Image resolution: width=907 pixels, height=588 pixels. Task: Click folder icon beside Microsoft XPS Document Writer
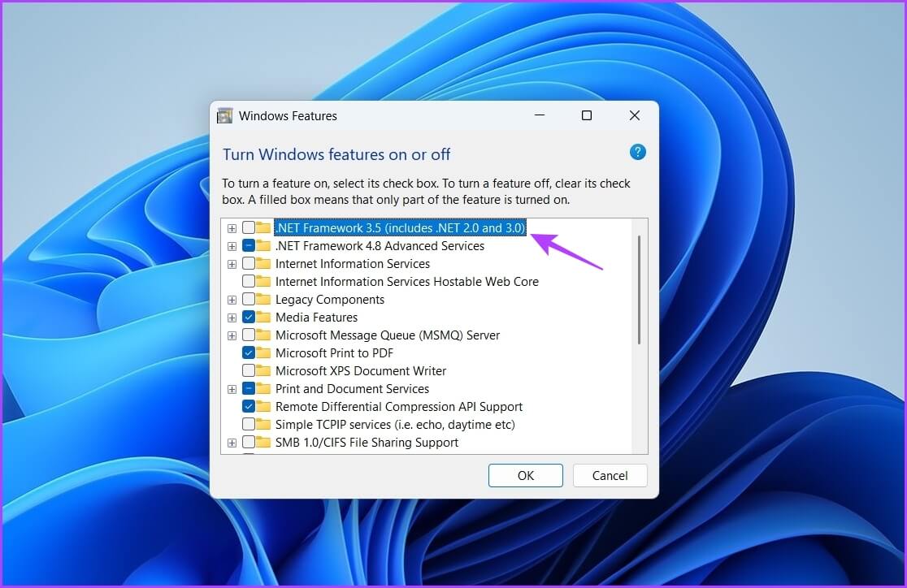click(264, 370)
